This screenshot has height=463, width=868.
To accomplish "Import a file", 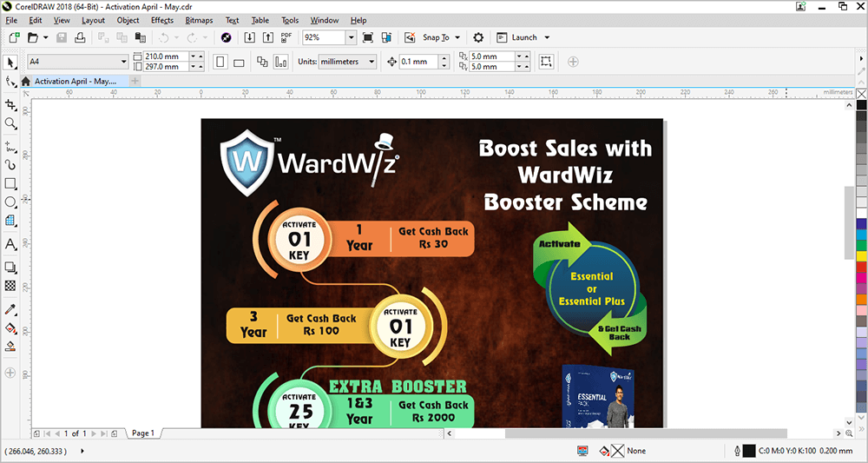I will 250,37.
